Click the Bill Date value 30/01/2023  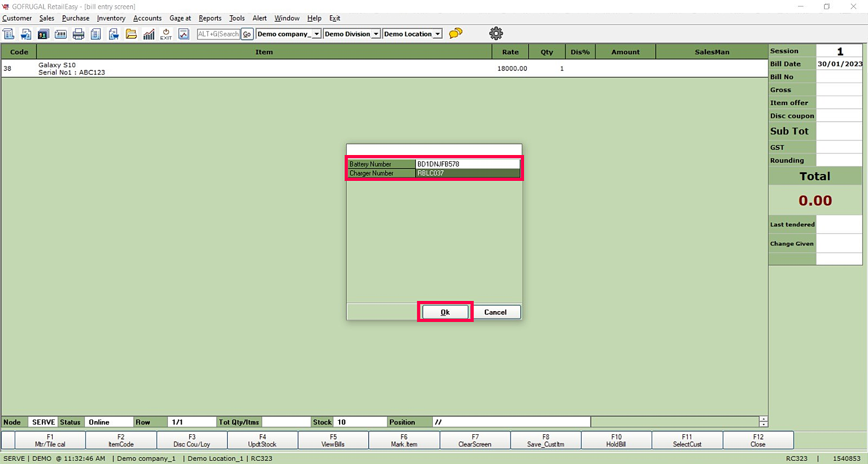click(x=840, y=64)
